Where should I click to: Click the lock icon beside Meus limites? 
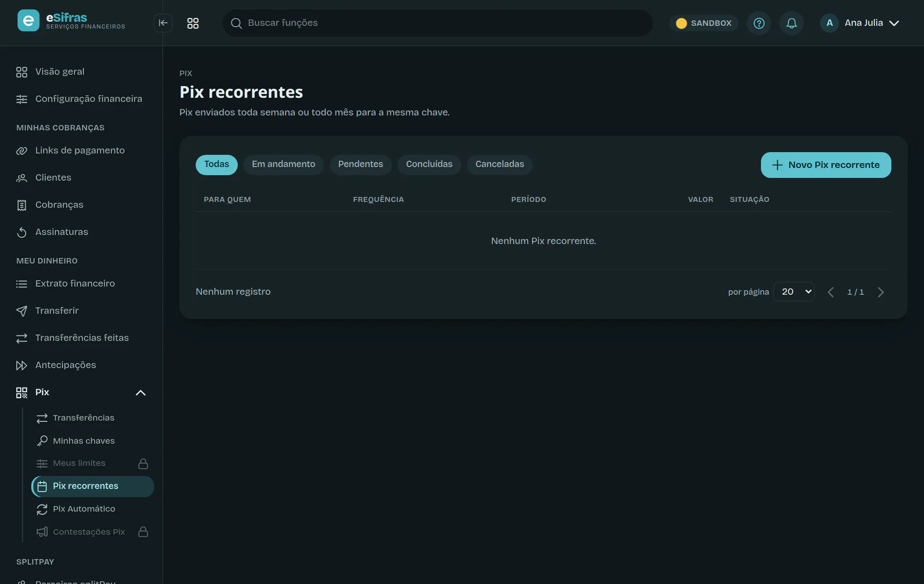143,464
